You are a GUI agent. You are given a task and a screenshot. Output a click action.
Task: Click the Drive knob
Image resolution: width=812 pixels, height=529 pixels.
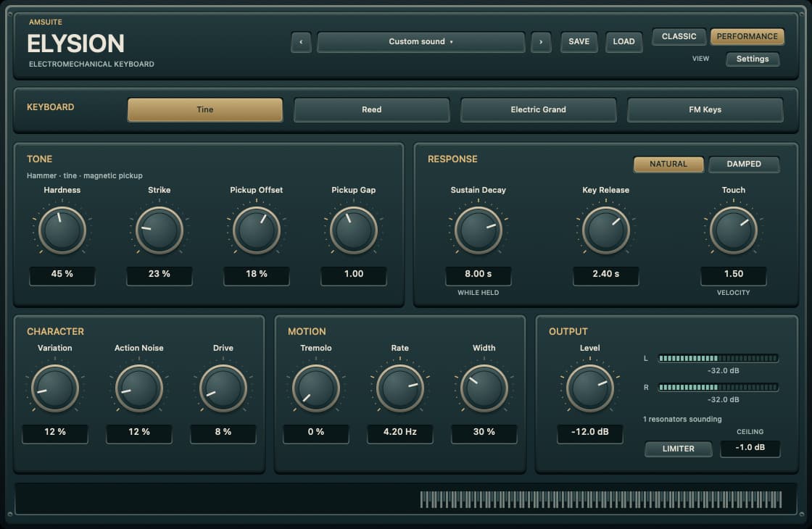coord(223,388)
